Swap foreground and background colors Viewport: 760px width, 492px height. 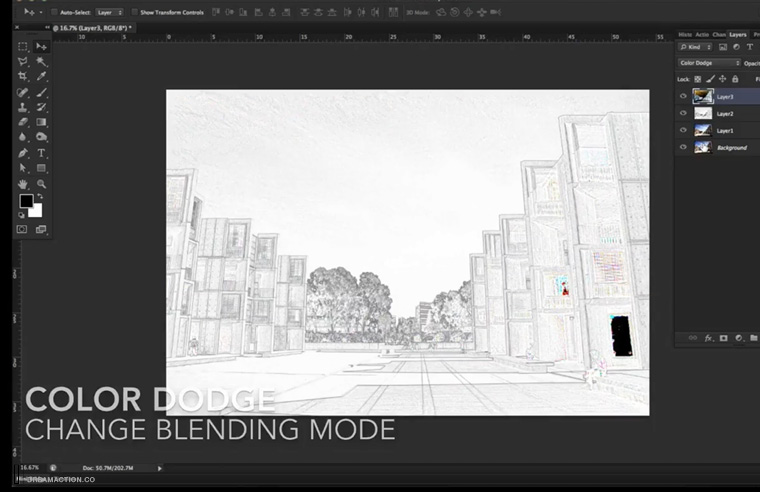click(40, 197)
